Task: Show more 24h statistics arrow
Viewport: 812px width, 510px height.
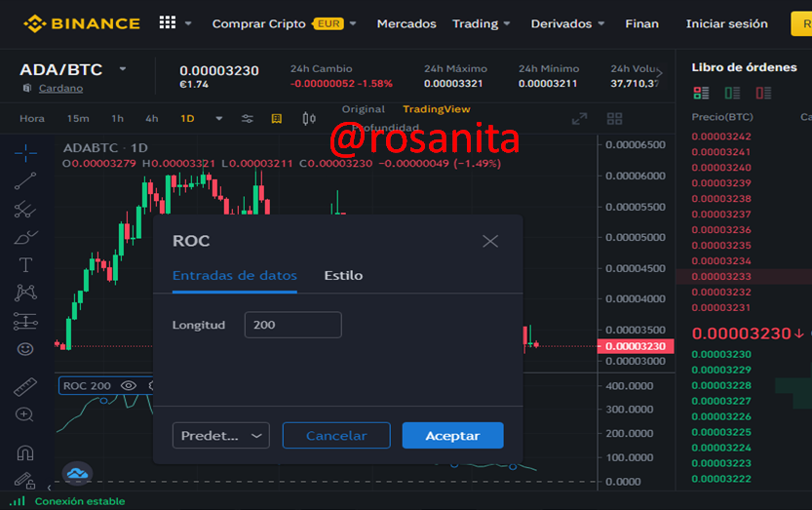Action: pyautogui.click(x=659, y=74)
